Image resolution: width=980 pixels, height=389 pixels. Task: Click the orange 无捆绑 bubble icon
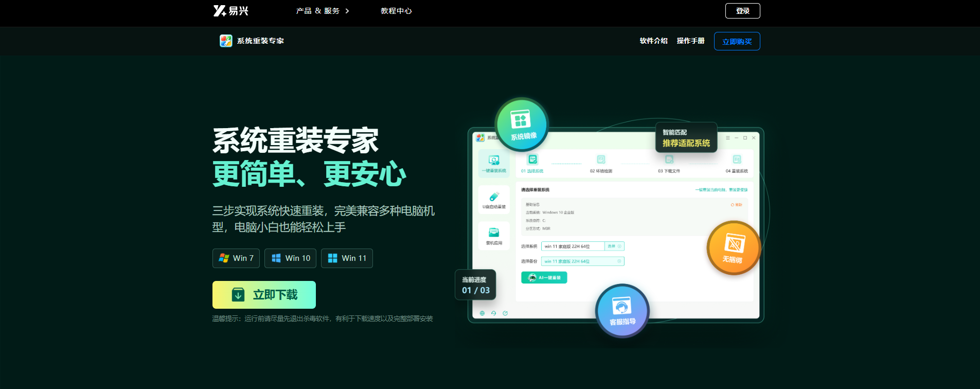[x=733, y=247]
